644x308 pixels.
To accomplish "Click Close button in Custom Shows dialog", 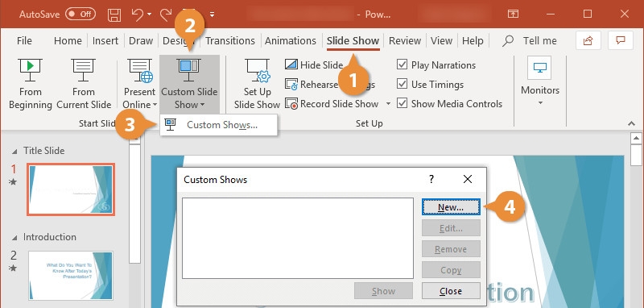I will click(x=451, y=291).
